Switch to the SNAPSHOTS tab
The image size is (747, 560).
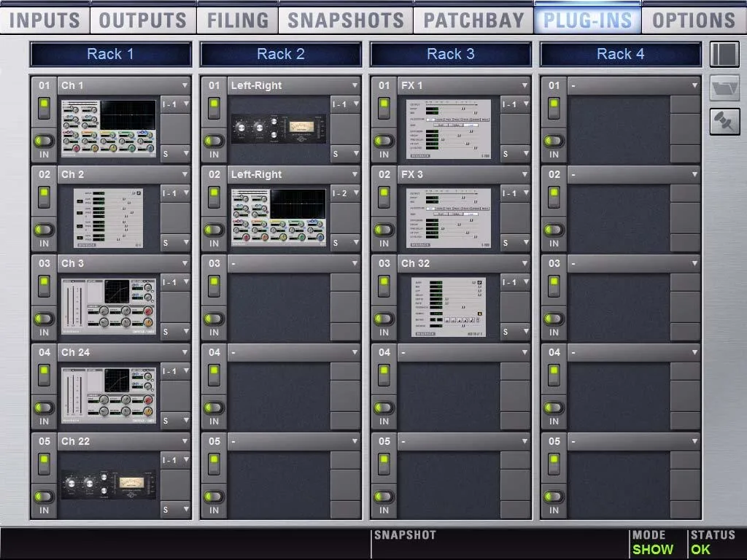point(346,20)
